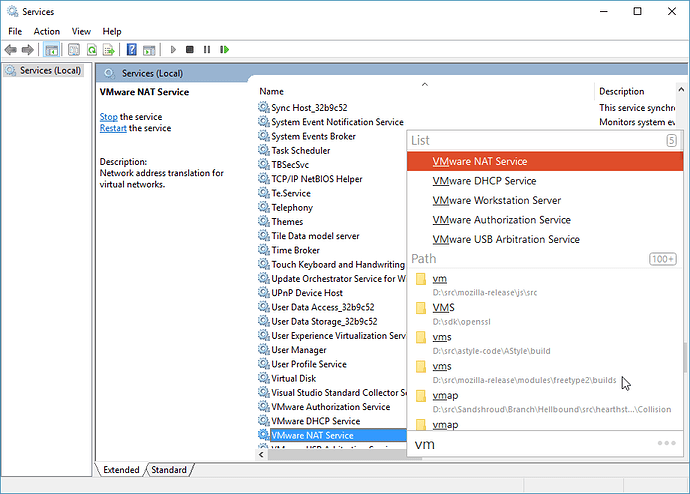Select VMware DHCP Service in popup list
The height and width of the screenshot is (494, 690).
click(545, 181)
